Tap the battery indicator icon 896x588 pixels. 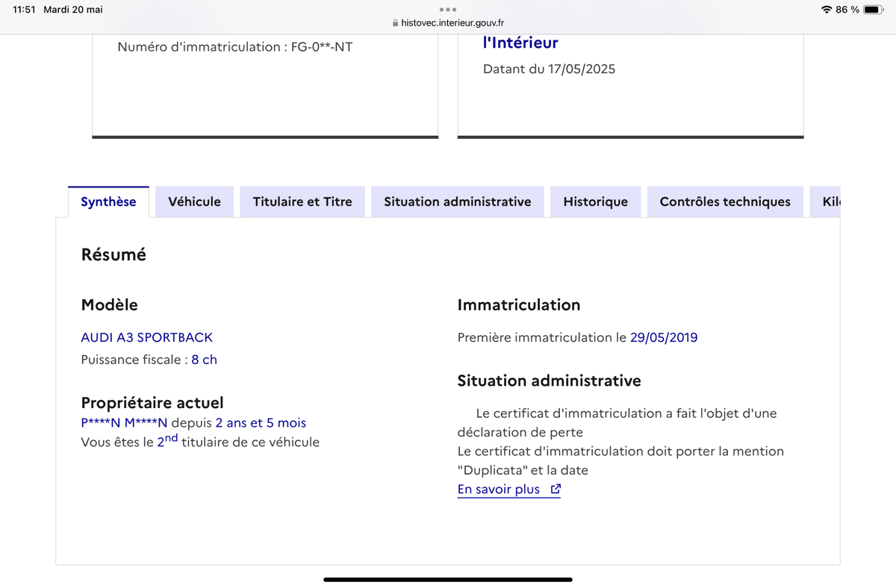(x=874, y=10)
